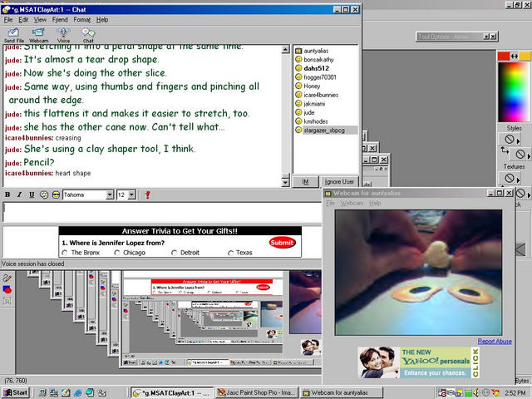The image size is (532, 399).
Task: Open the Format menu in chat window
Action: click(82, 20)
